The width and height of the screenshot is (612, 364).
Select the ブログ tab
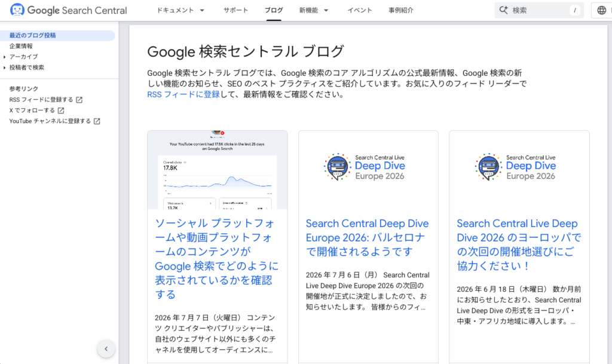click(x=274, y=10)
